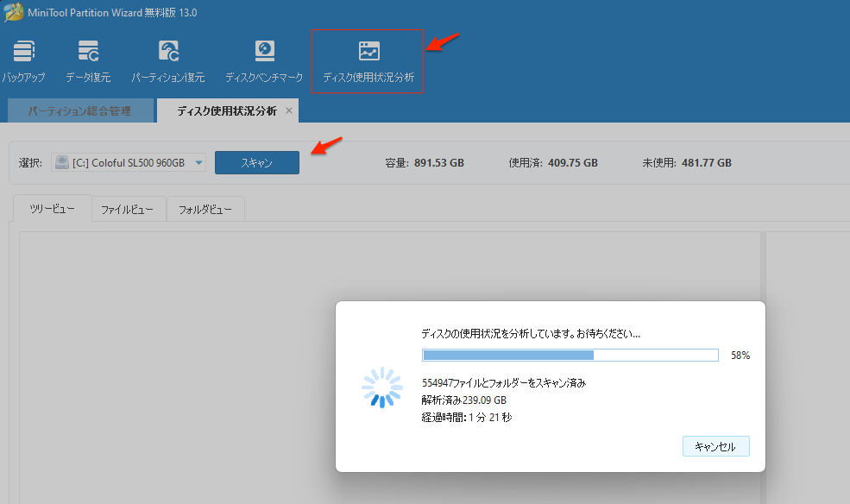Open Disk Benchmark (ディスクベンチマーク) tool
The height and width of the screenshot is (504, 850).
click(x=264, y=60)
